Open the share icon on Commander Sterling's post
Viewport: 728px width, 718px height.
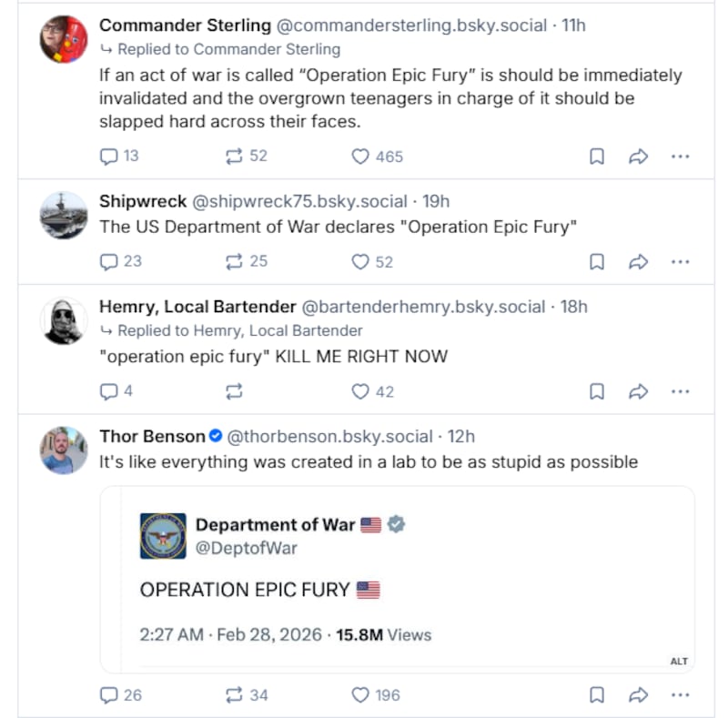point(639,157)
